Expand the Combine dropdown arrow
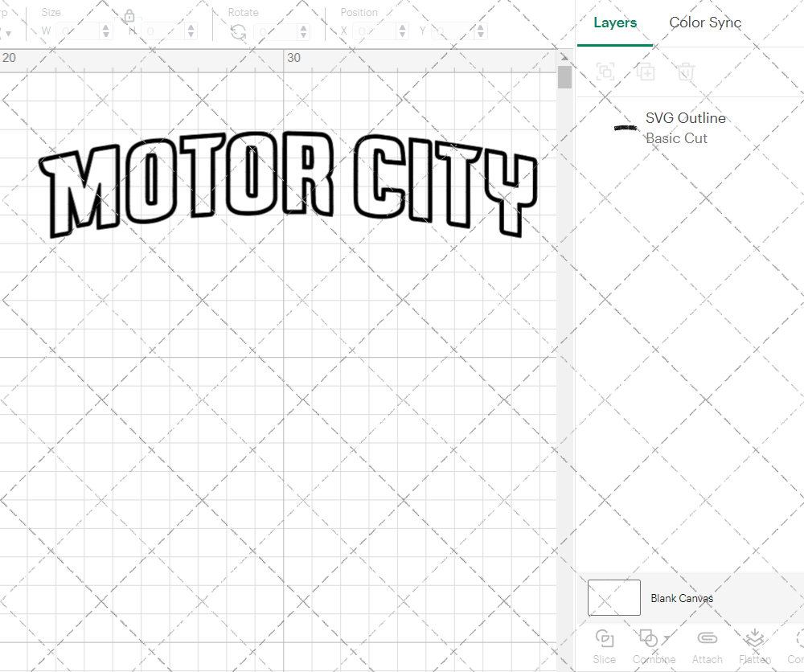Image resolution: width=804 pixels, height=672 pixels. pyautogui.click(x=666, y=639)
